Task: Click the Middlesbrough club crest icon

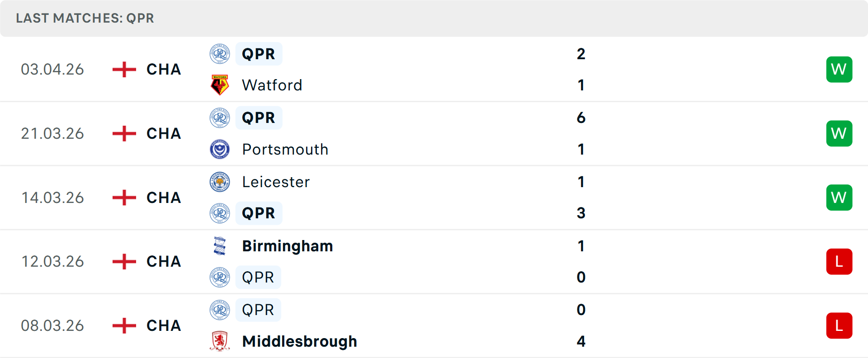Action: coord(220,341)
